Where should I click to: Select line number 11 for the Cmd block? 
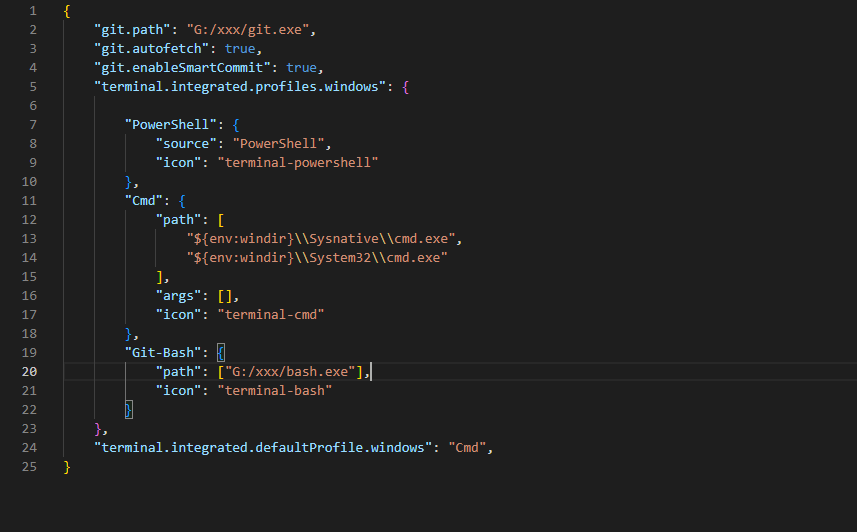pyautogui.click(x=28, y=200)
